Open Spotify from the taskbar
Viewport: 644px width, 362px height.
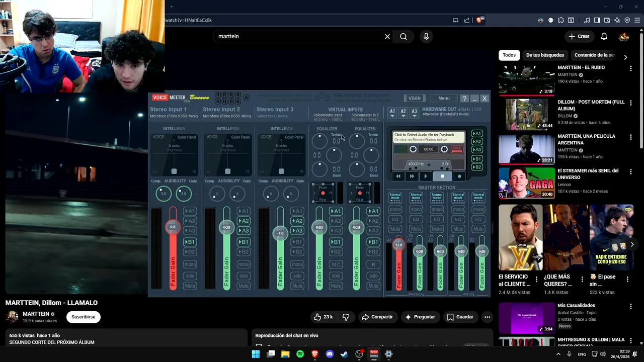click(300, 354)
